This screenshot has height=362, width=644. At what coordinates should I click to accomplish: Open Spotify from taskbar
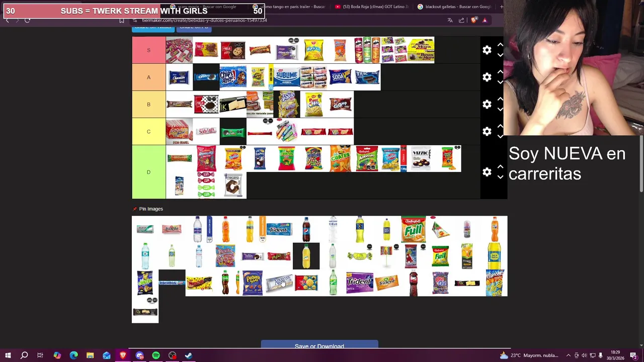(x=156, y=355)
